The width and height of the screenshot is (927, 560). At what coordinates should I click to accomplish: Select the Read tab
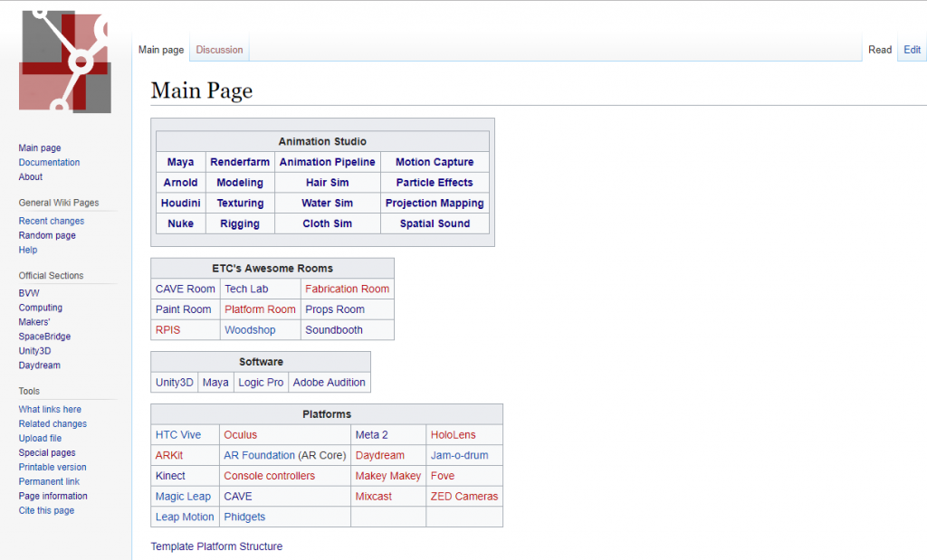(x=880, y=51)
